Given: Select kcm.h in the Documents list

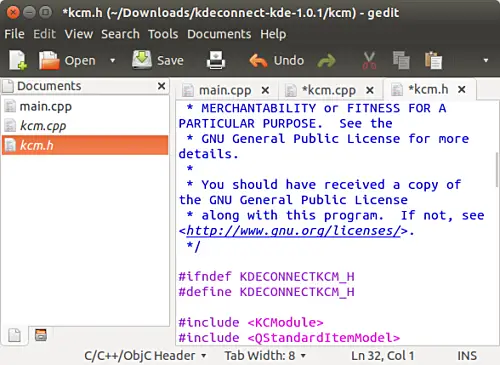Looking at the screenshot, I should [85, 145].
